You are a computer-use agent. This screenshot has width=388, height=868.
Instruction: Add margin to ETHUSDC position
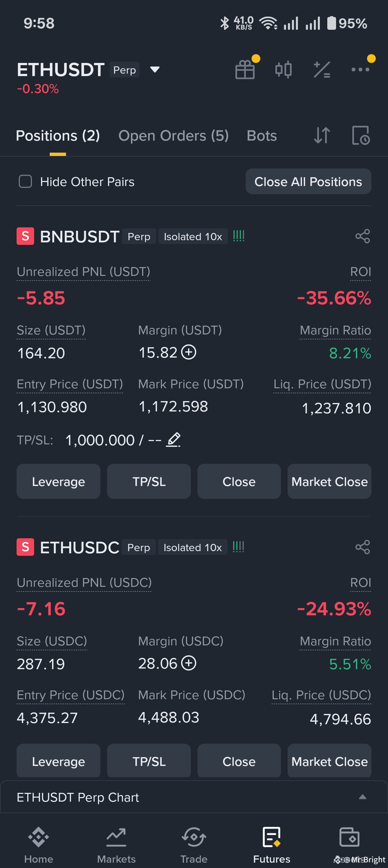tap(189, 663)
